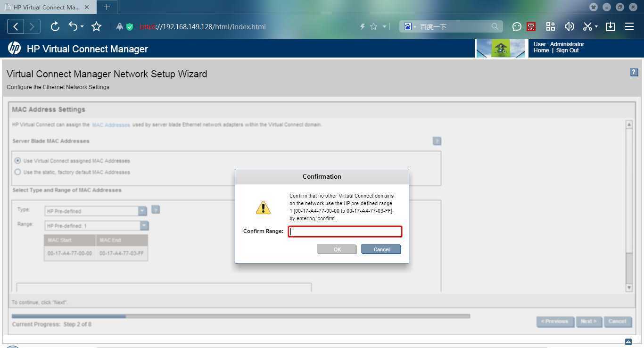Click the MAC Start value 00-17-A4-77-00-00
Viewport: 644px width, 348px height.
click(x=70, y=254)
